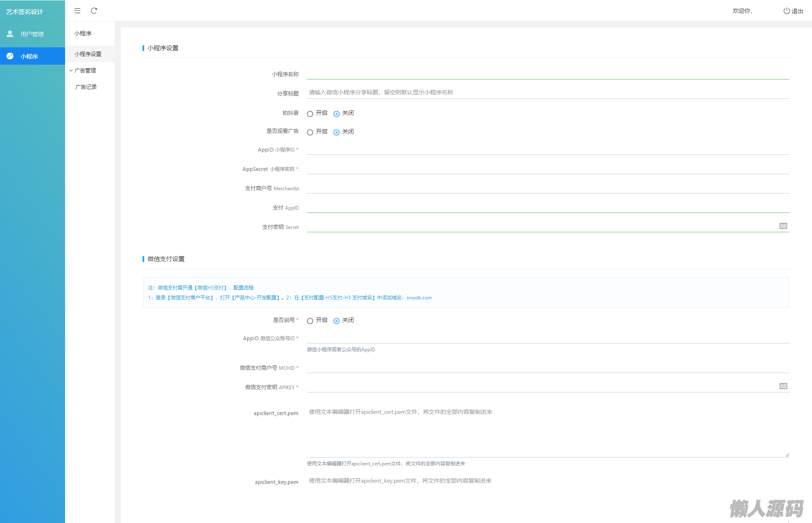Select 开启 for 是否观看广告

point(310,132)
